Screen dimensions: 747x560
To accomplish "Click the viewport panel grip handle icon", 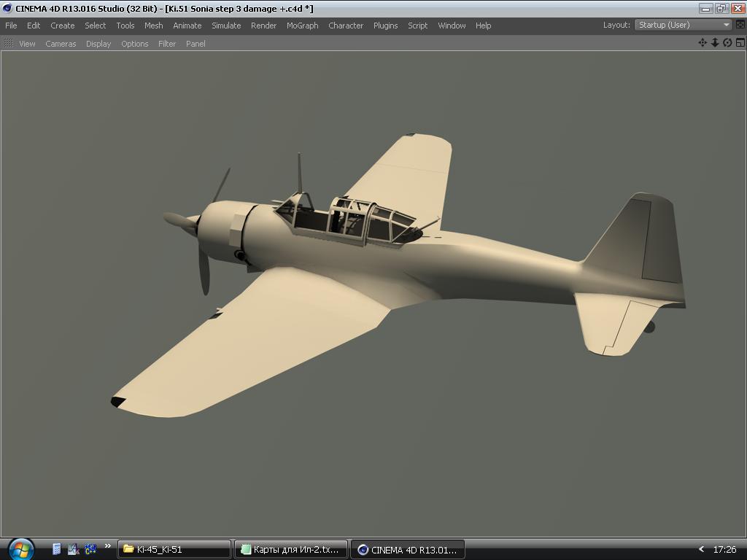I will click(9, 44).
